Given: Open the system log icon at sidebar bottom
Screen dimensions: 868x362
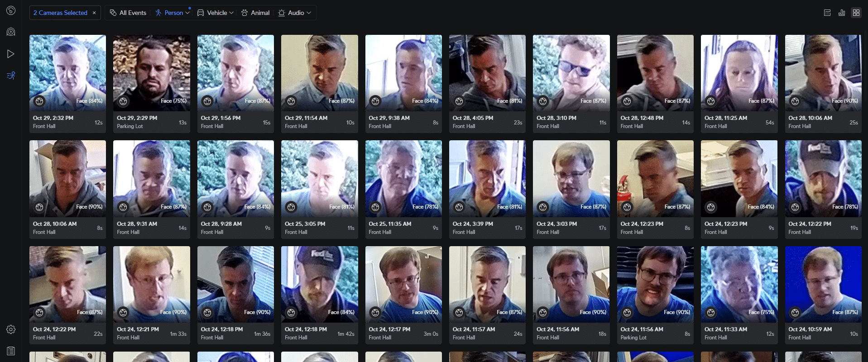Looking at the screenshot, I should coord(11,351).
